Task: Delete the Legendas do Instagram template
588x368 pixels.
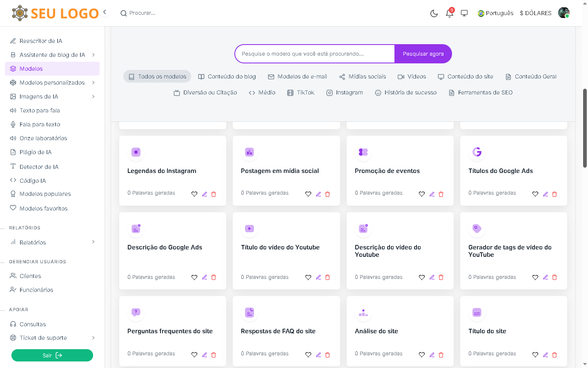Action: tap(214, 194)
